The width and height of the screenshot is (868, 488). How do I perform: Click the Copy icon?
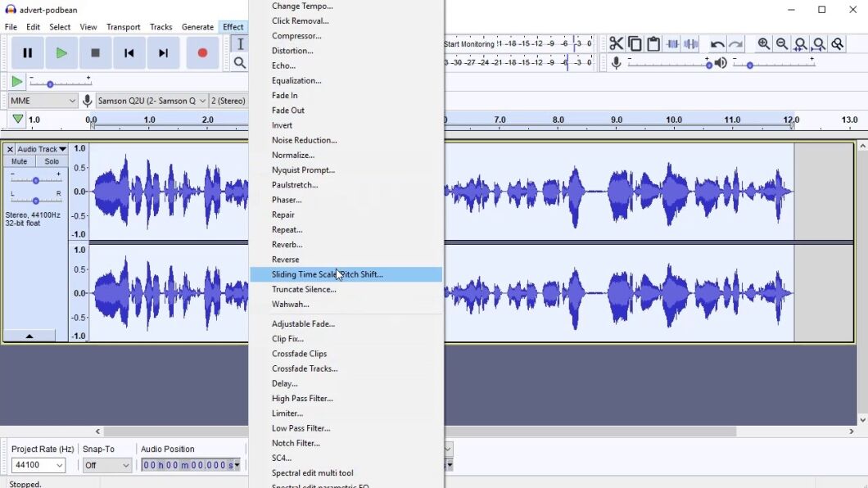click(x=635, y=43)
